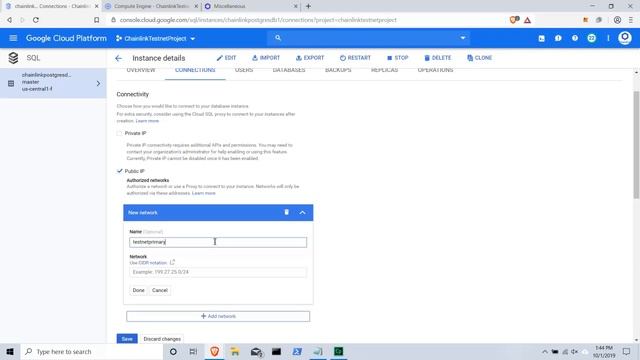Switch to the DATABASES tab
Image resolution: width=640 pixels, height=360 pixels.
click(289, 70)
